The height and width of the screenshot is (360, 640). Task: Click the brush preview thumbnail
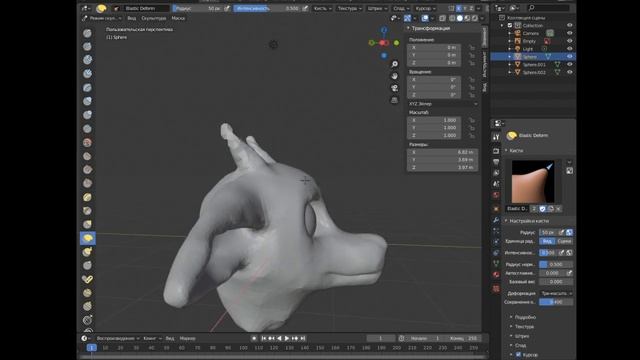(x=533, y=182)
